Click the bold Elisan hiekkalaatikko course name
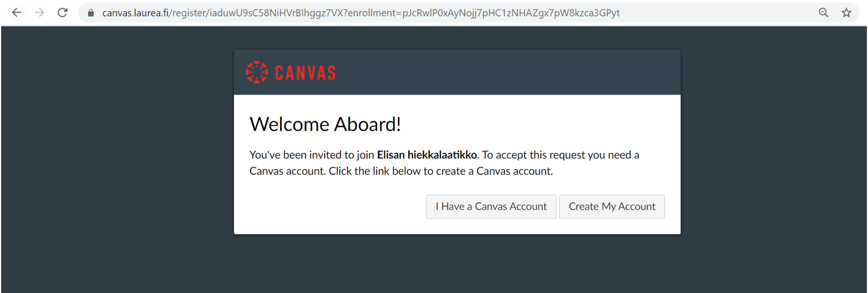Screen dimensions: 868x293 pos(427,155)
